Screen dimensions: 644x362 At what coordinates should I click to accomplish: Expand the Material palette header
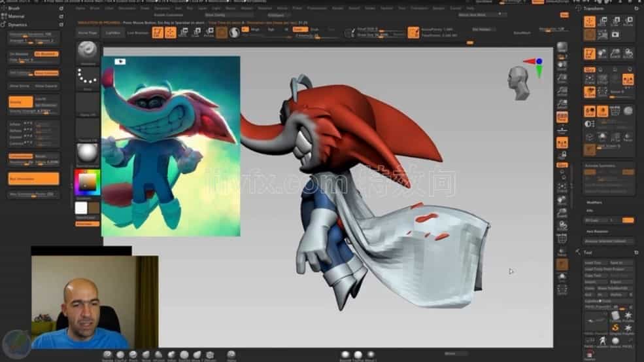(16, 16)
